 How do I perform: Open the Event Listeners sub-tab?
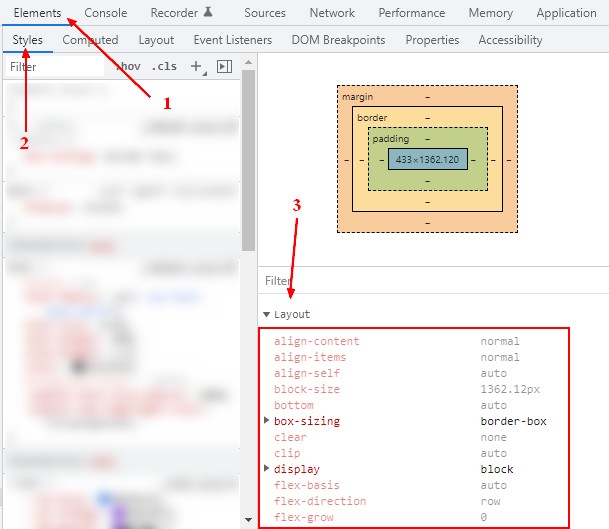tap(232, 40)
